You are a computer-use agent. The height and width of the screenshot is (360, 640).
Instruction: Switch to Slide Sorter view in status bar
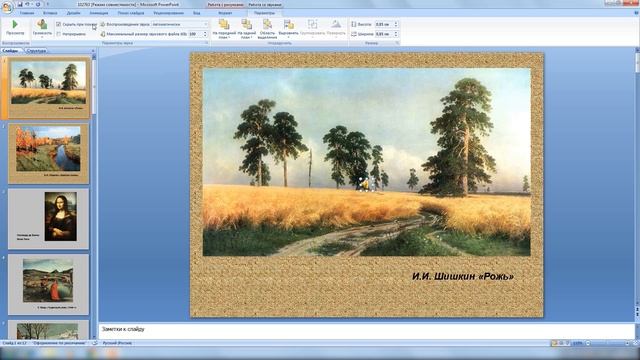pos(561,343)
